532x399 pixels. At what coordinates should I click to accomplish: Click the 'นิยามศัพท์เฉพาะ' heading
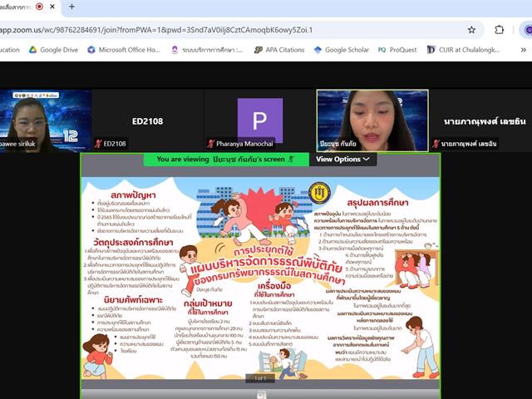[133, 300]
